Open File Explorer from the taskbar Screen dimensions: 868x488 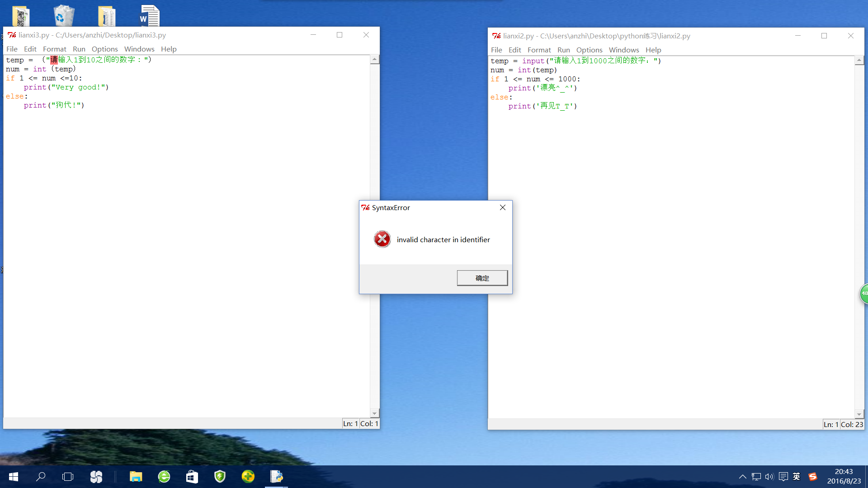[136, 476]
